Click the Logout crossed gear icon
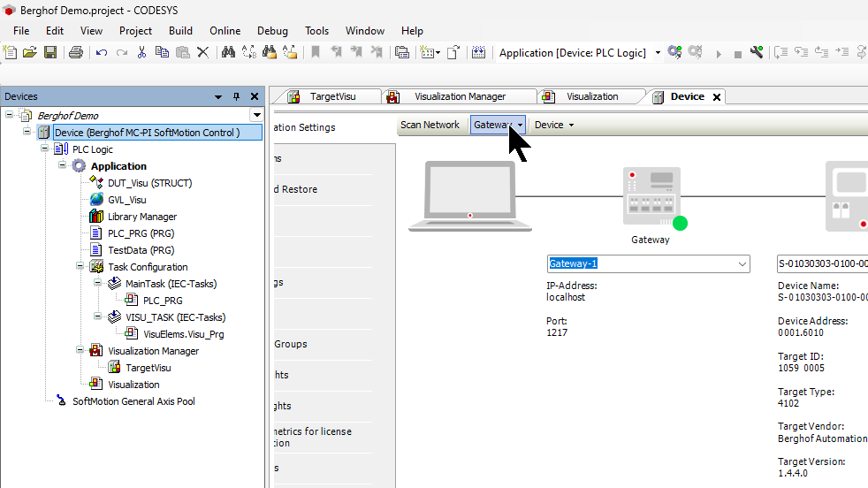 point(696,53)
